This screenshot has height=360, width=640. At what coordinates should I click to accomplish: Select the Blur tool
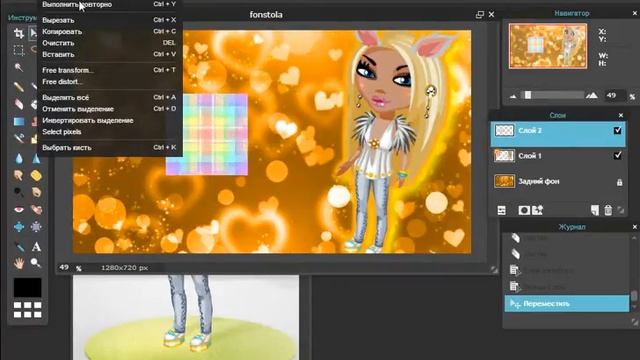pos(19,158)
